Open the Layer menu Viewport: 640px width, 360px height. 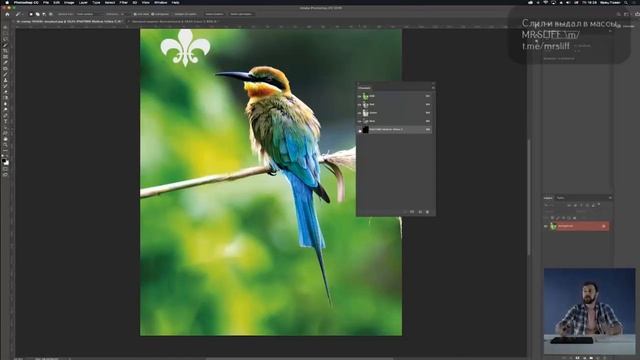coord(83,2)
